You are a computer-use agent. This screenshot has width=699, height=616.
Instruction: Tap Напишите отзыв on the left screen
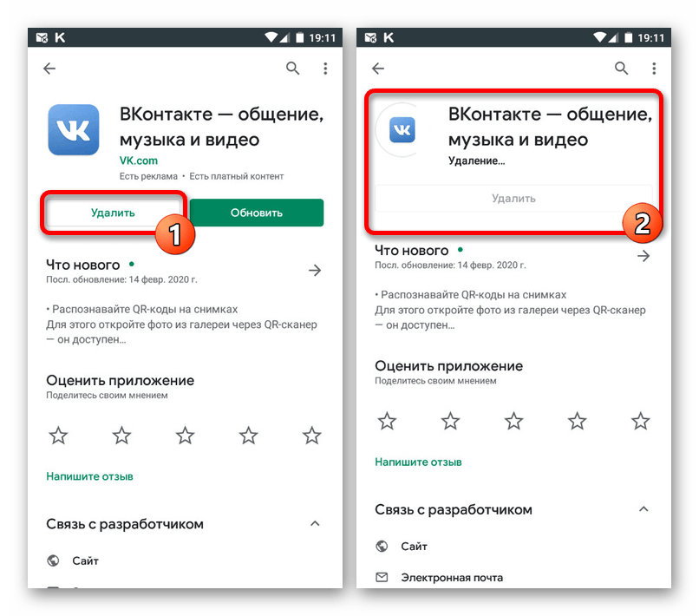89,476
